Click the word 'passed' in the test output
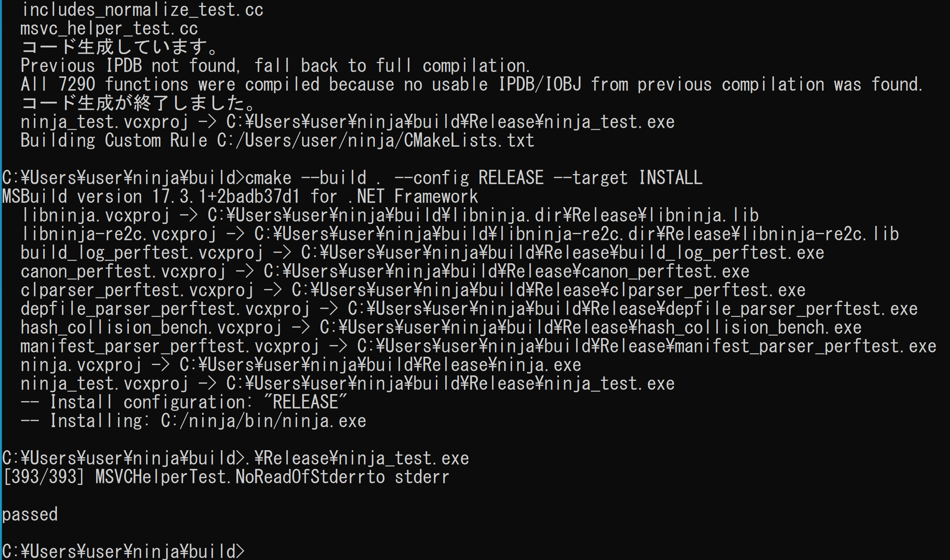The image size is (950, 560). click(30, 515)
